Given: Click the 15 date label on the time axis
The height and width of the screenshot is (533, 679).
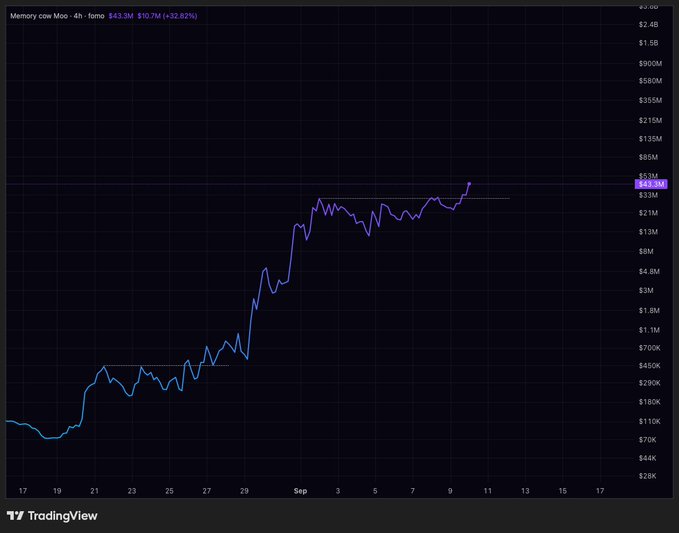Looking at the screenshot, I should 562,491.
